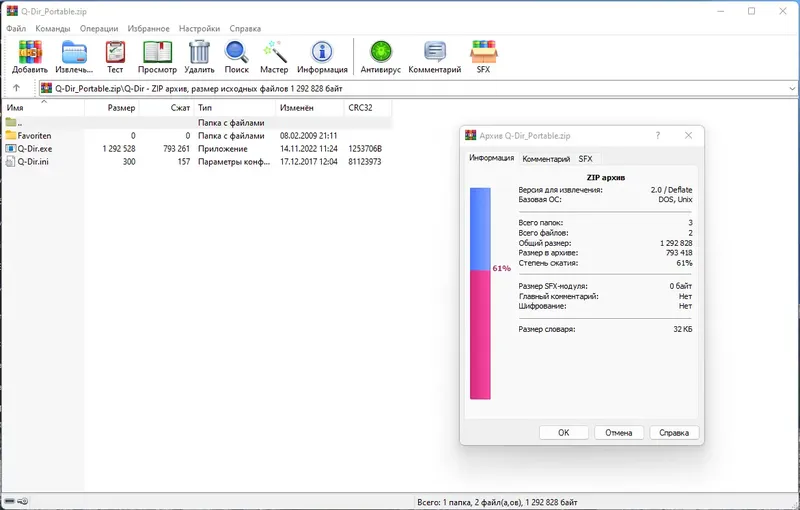Sort by the Сжат column header

tap(166, 108)
